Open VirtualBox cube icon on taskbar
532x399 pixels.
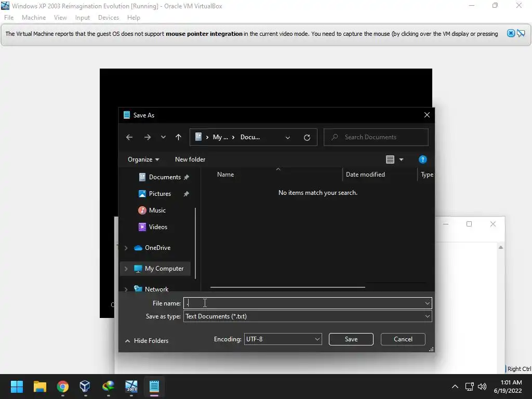point(85,387)
